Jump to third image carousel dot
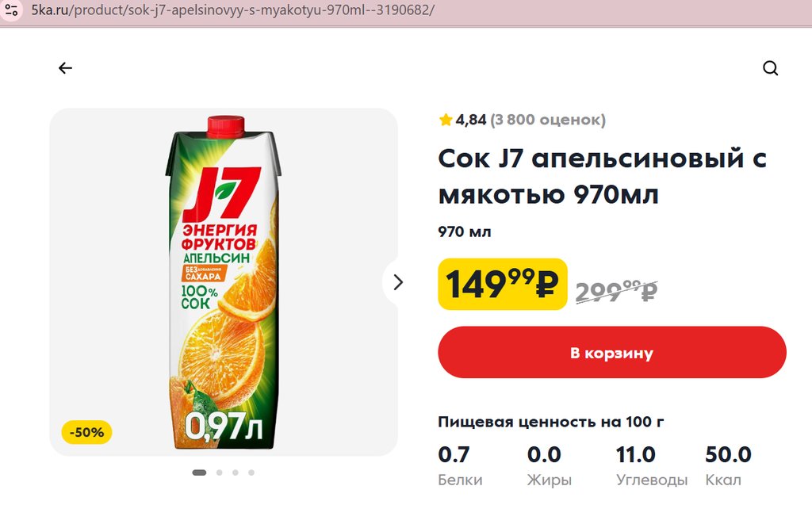The width and height of the screenshot is (812, 505). coord(236,472)
